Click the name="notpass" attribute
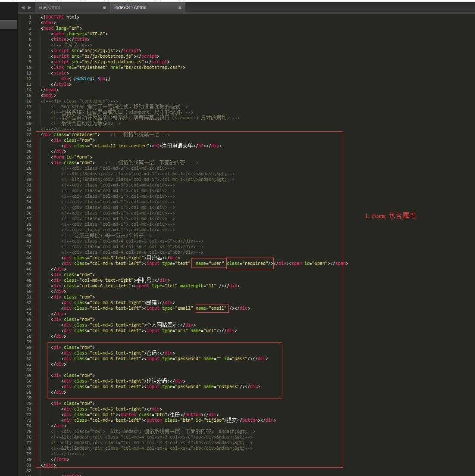The height and width of the screenshot is (476, 475). (222, 386)
